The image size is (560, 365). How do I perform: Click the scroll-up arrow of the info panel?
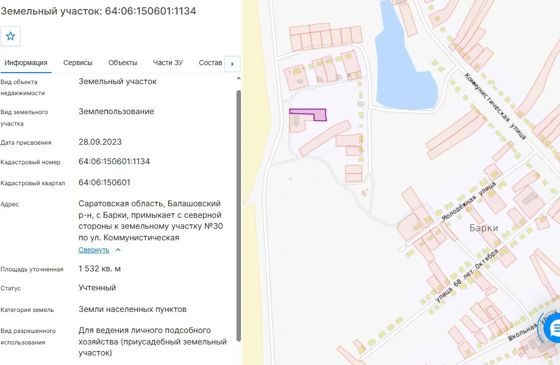[x=239, y=78]
